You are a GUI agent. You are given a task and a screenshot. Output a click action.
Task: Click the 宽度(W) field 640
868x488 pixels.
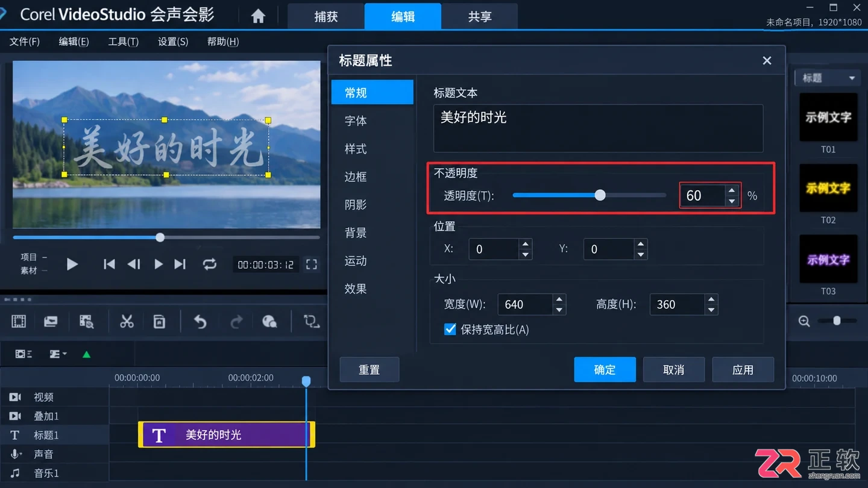525,304
